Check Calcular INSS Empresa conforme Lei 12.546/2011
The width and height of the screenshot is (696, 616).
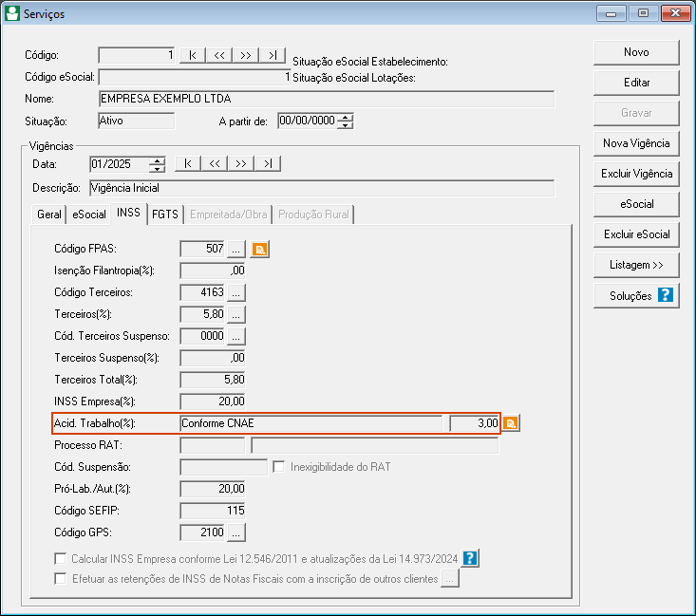[62, 558]
